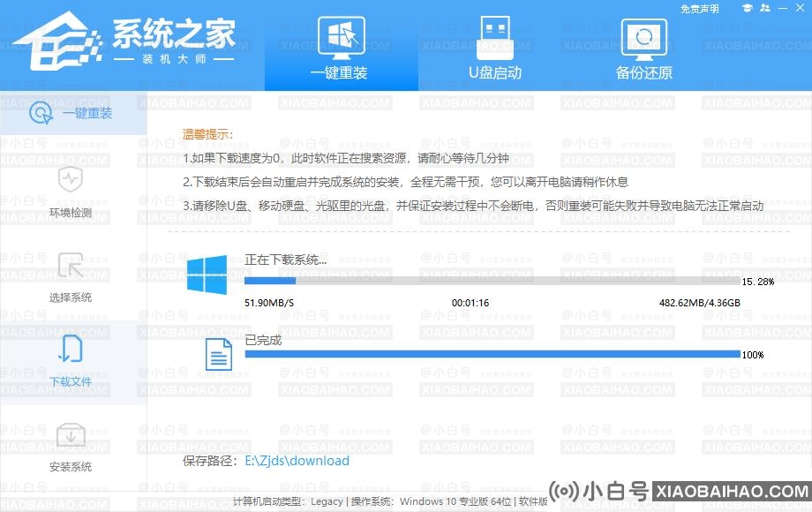Open the 一键重装 top tab
The height and width of the screenshot is (512, 812).
click(342, 46)
